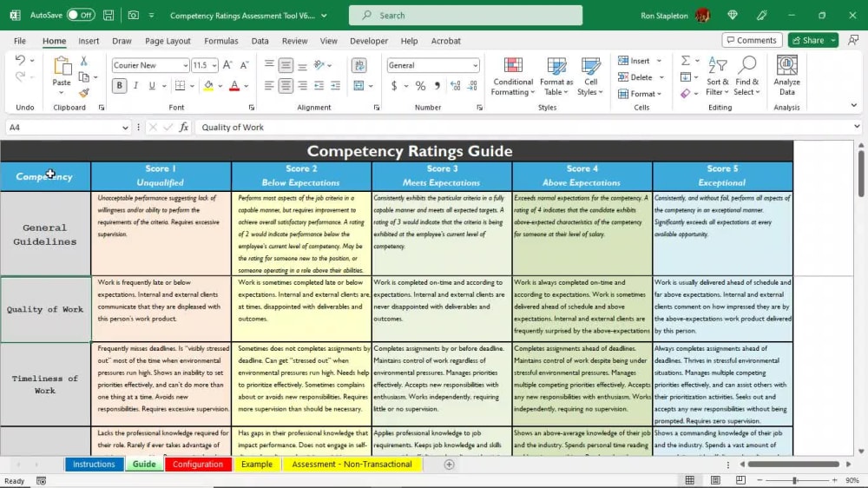Decrease font size with the A-down icon
Viewport: 868px width, 488px height.
click(x=244, y=65)
